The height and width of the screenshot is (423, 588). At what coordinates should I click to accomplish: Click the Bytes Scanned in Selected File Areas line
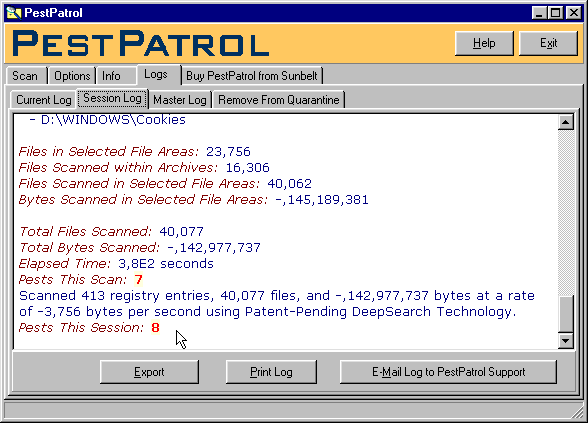point(194,200)
